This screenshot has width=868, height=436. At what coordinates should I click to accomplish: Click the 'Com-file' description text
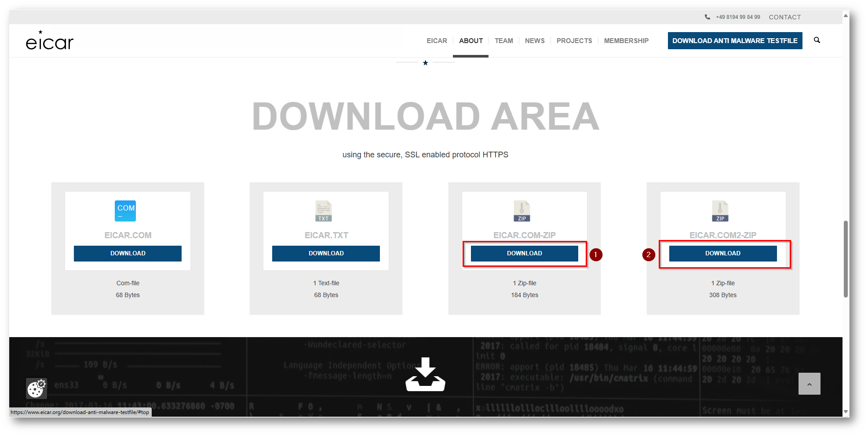128,283
